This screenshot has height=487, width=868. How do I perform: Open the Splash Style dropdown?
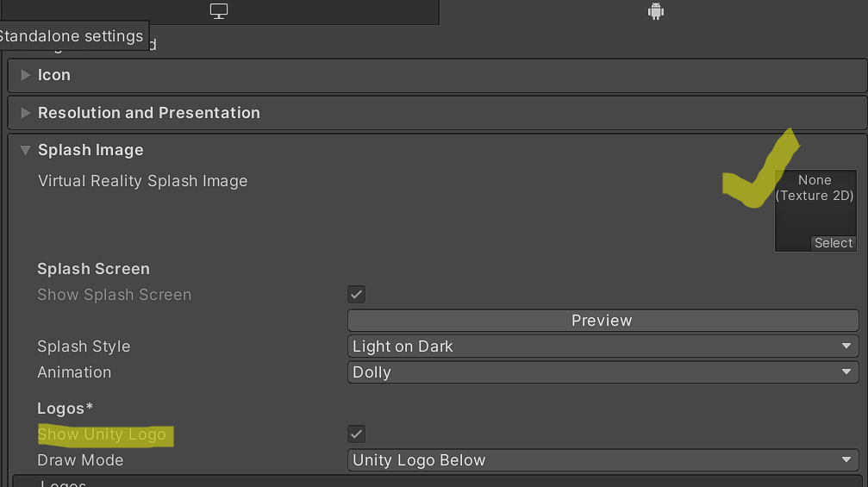(602, 347)
